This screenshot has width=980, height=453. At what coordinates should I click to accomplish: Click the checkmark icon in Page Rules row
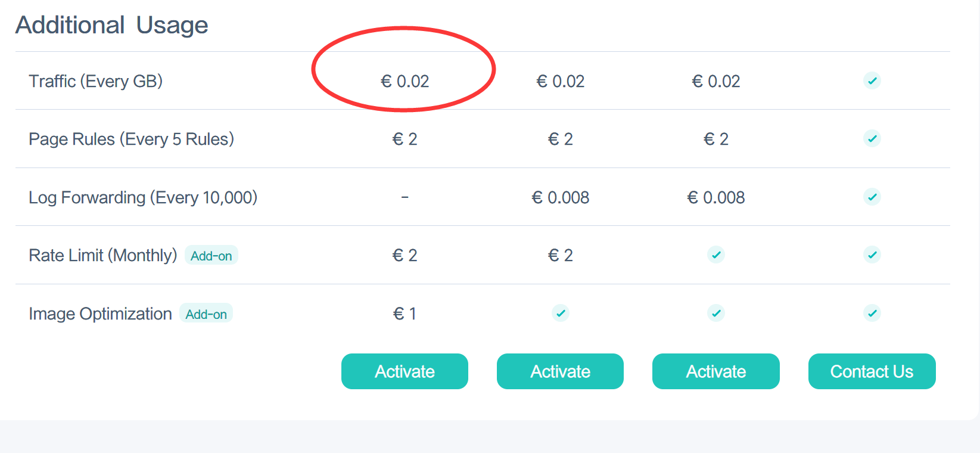pos(872,138)
